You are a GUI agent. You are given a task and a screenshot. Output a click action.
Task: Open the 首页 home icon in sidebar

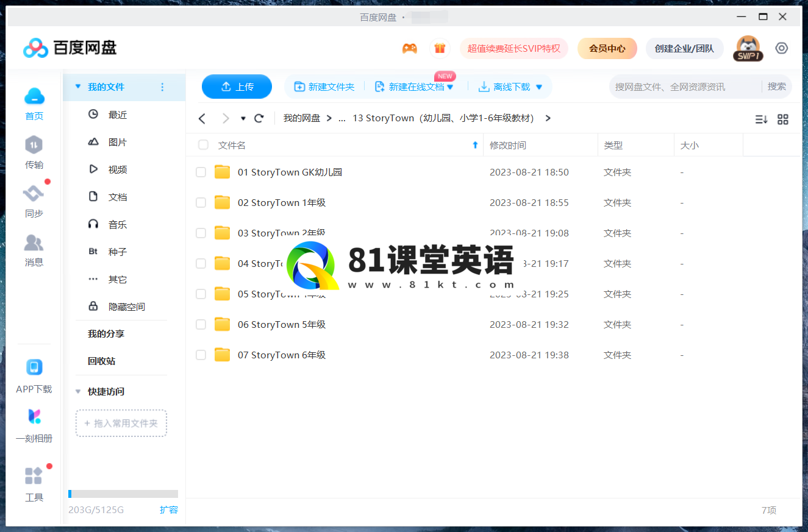pos(34,96)
